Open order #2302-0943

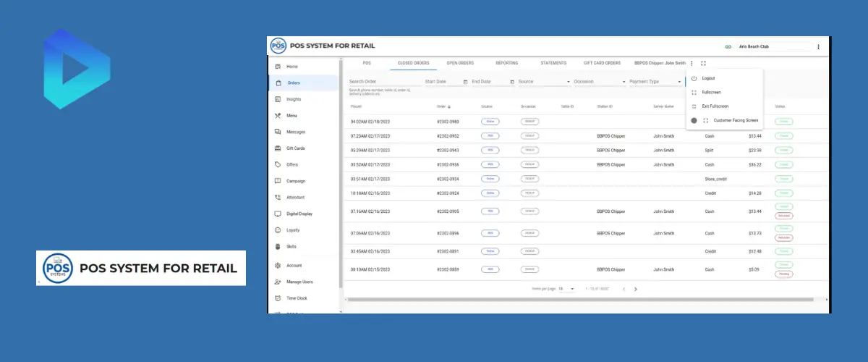(x=447, y=150)
